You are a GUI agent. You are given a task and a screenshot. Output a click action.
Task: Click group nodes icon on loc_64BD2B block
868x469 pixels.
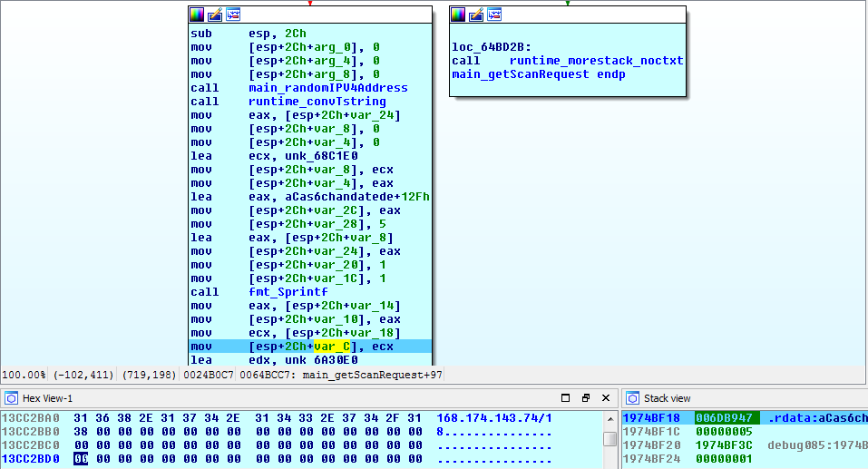(x=494, y=15)
